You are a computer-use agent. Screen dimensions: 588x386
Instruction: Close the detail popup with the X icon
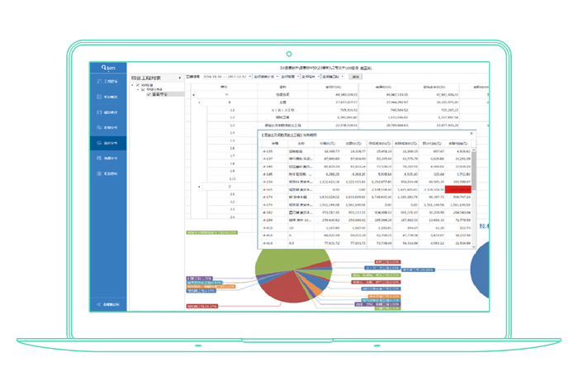point(472,133)
